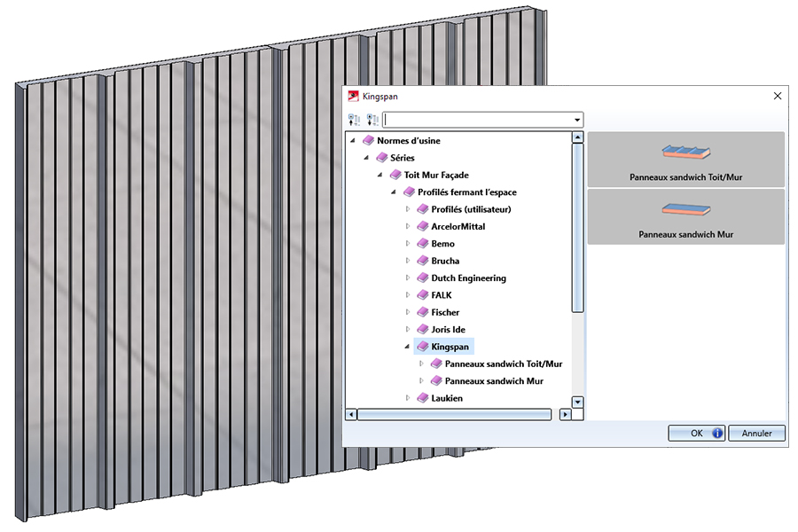Viewport: 798px width, 532px height.
Task: Open the search field dropdown arrow
Action: point(577,120)
